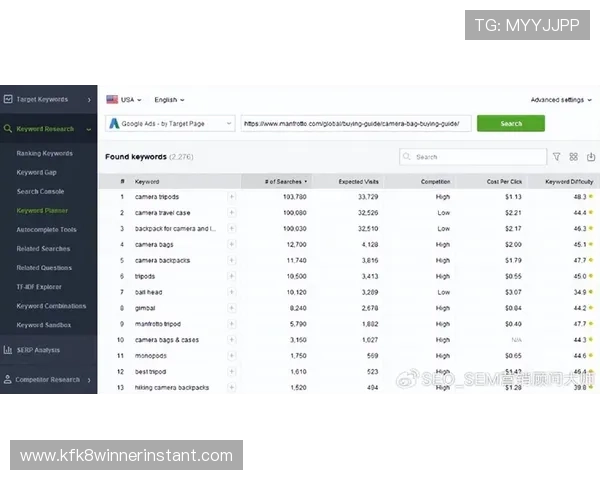
Task: Open the grid view icon
Action: click(x=574, y=157)
